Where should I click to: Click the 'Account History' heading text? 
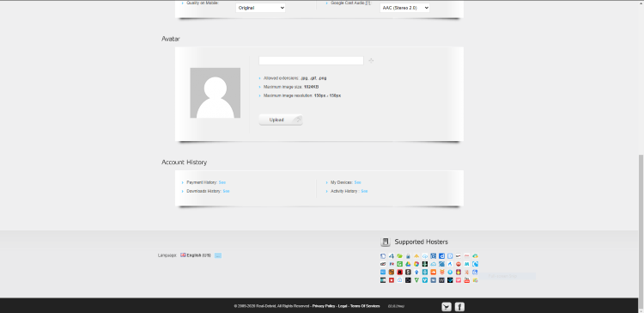(184, 162)
